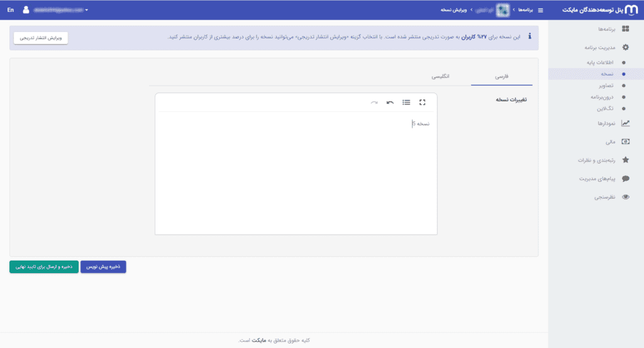
Task: Click the نمودارها label in sidebar
Action: click(x=606, y=123)
